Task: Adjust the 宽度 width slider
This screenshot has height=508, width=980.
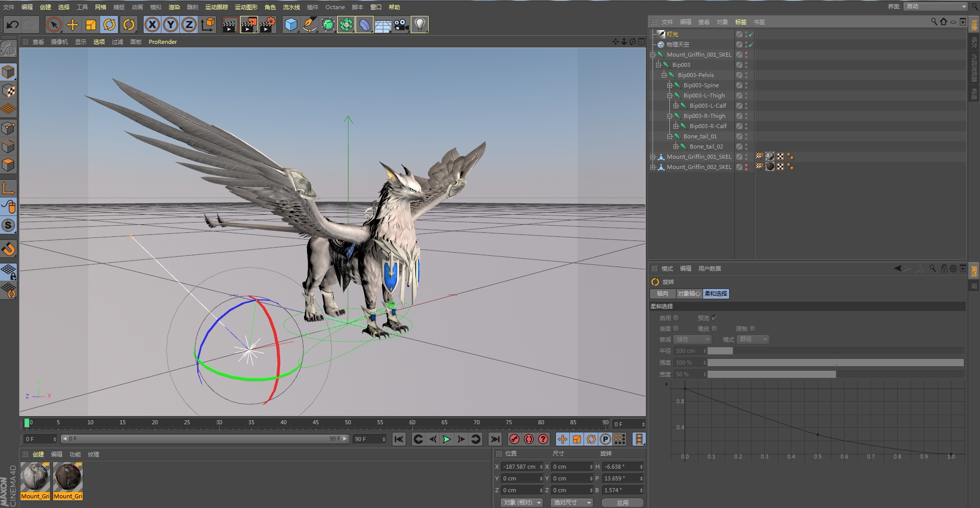Action: tap(835, 374)
